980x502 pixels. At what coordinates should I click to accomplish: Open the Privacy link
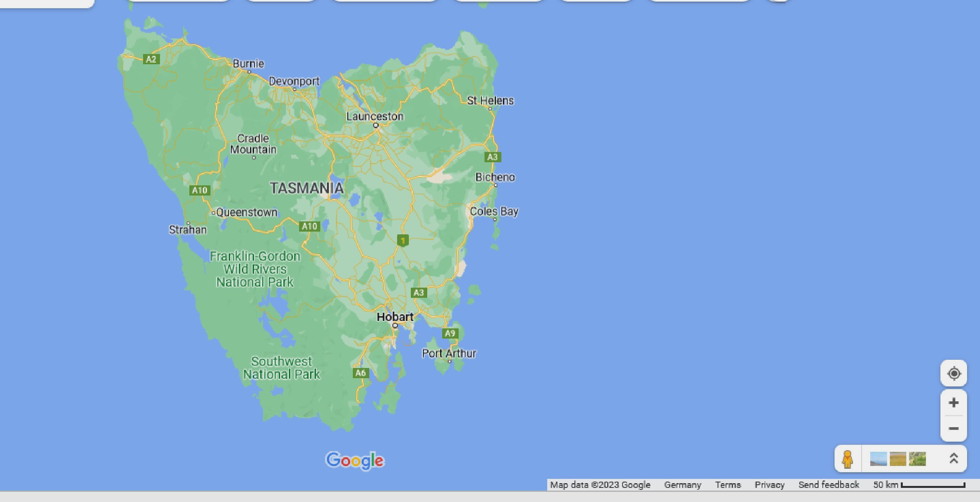pos(769,485)
